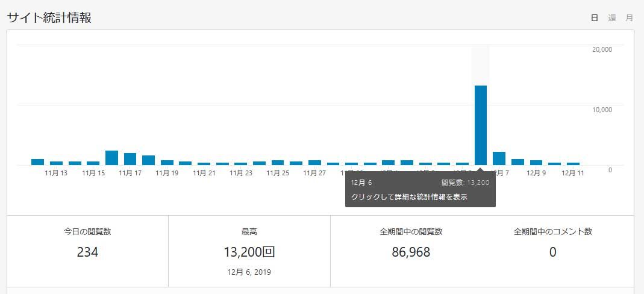Click the サイト統計情報 heading
Image resolution: width=644 pixels, height=294 pixels.
tap(49, 18)
